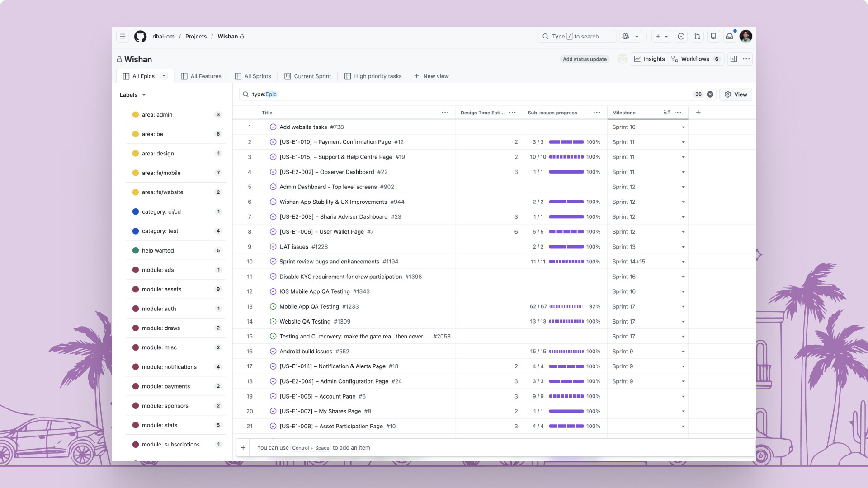The width and height of the screenshot is (868, 488).
Task: Open the hamburger navigation menu
Action: (123, 36)
